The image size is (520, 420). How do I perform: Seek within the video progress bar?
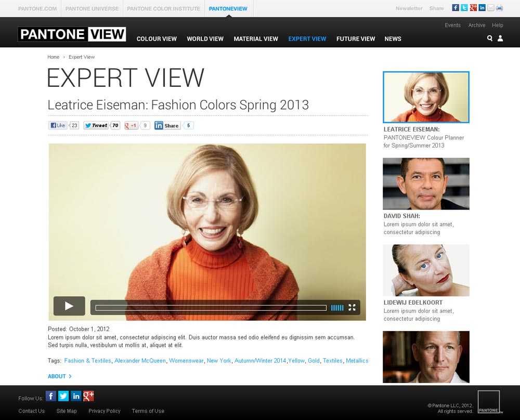pos(211,308)
